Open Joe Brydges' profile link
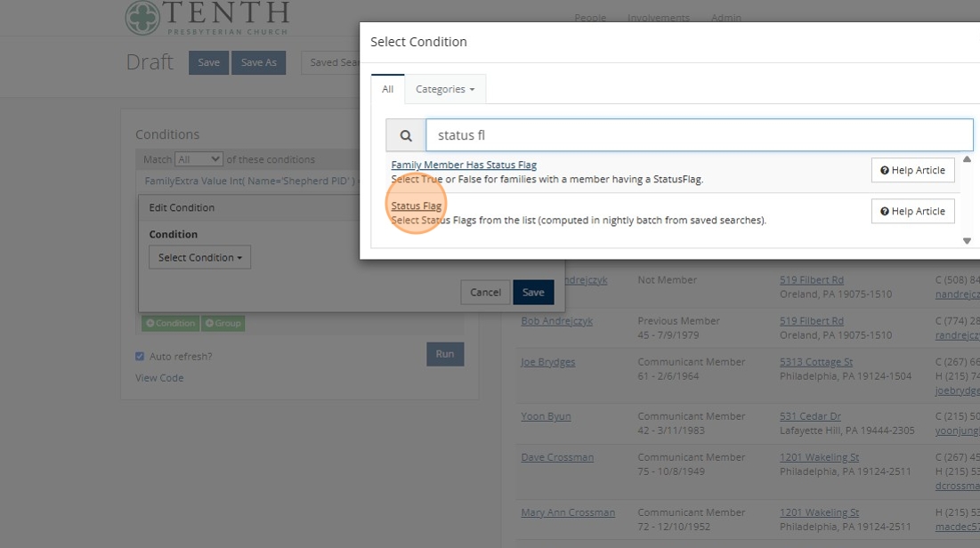The width and height of the screenshot is (980, 548). pos(548,362)
